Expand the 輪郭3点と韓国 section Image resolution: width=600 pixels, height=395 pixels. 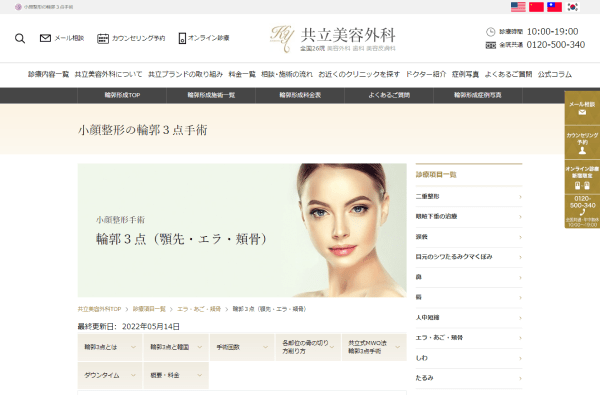coord(176,347)
